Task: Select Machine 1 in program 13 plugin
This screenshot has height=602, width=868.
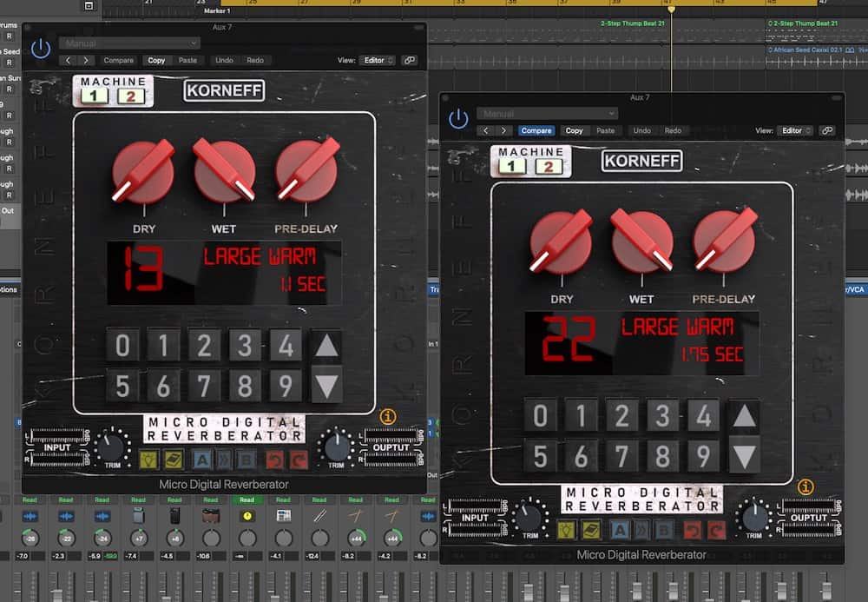Action: pos(94,96)
